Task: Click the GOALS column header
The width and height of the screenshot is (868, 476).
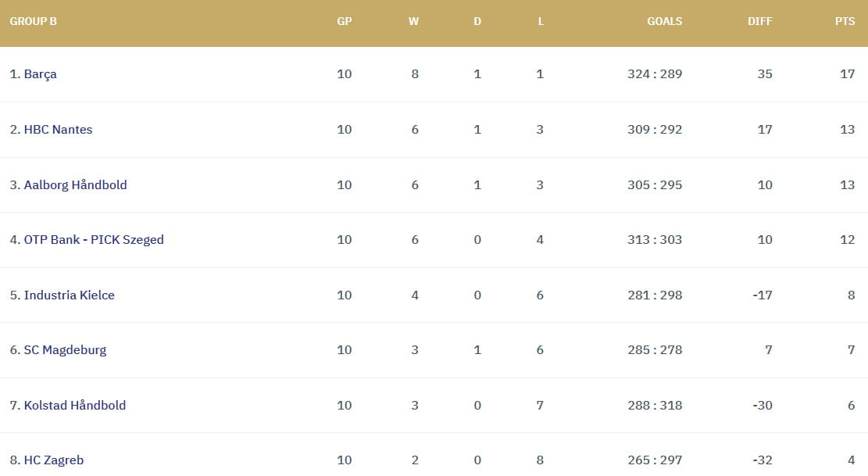Action: point(664,22)
